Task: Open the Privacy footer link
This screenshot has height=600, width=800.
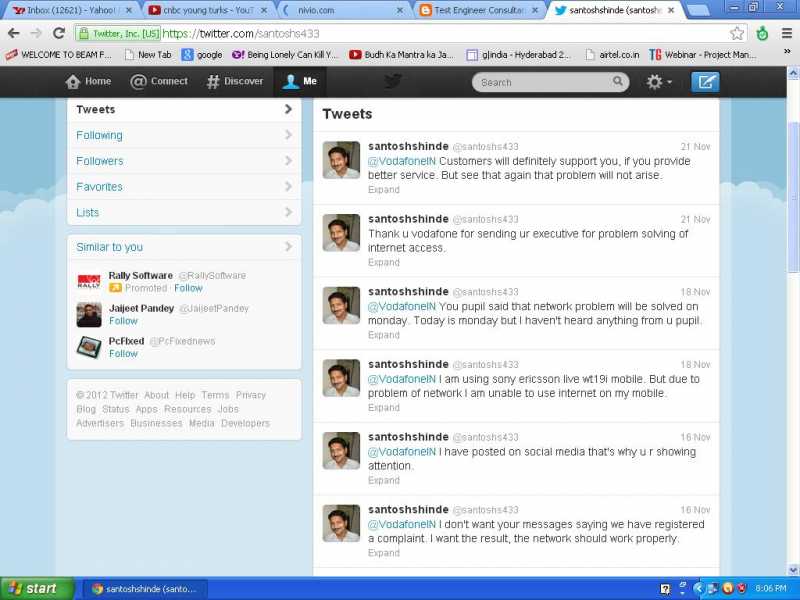Action: 251,395
